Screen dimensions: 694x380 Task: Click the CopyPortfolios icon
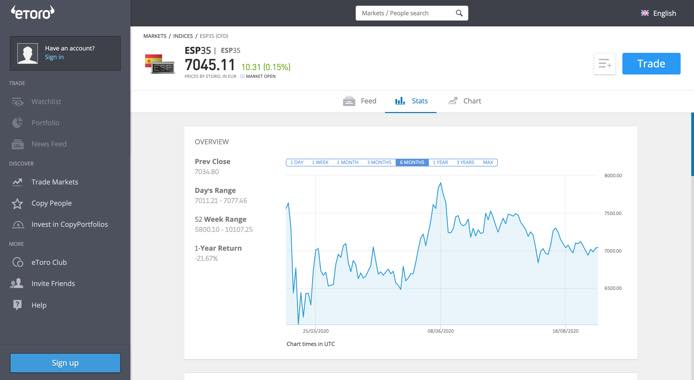point(18,225)
